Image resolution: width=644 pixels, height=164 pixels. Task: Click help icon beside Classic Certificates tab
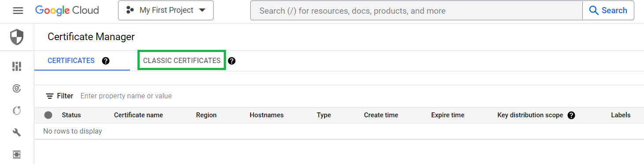click(x=232, y=61)
